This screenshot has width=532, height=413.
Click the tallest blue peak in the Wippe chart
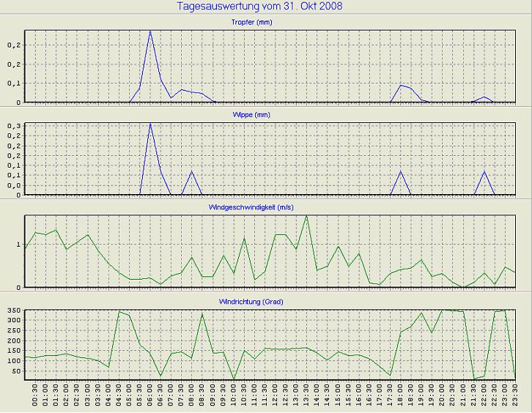(x=150, y=124)
